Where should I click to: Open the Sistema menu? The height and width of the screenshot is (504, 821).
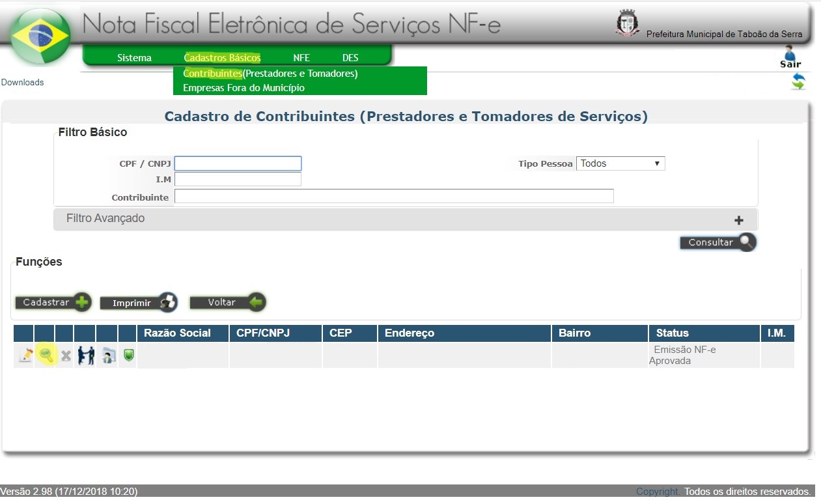tap(134, 58)
